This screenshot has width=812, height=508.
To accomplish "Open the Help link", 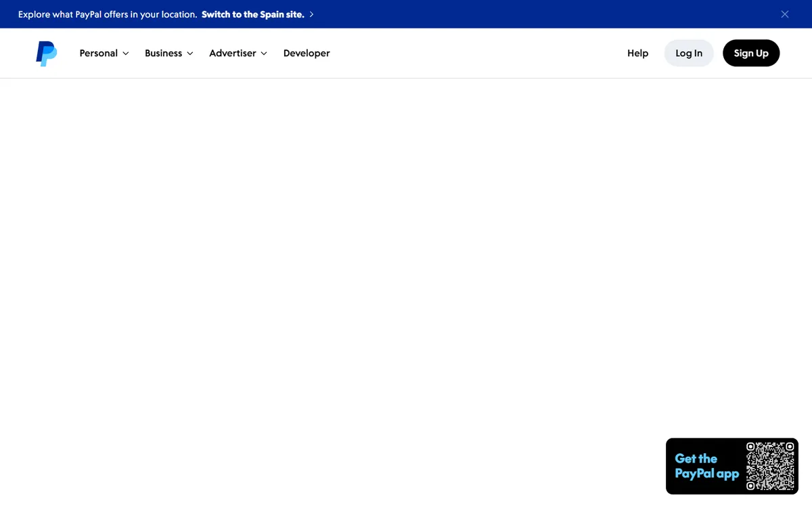I will pyautogui.click(x=637, y=54).
